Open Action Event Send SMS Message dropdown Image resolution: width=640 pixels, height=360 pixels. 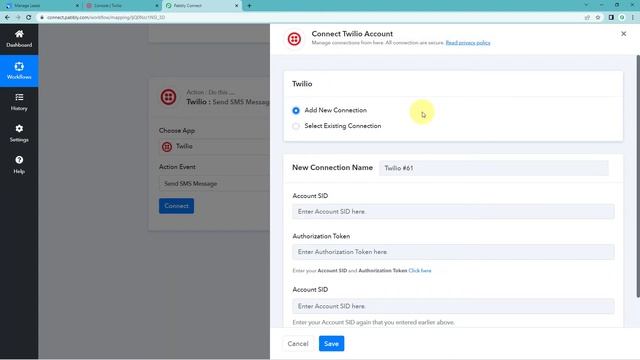tap(214, 184)
